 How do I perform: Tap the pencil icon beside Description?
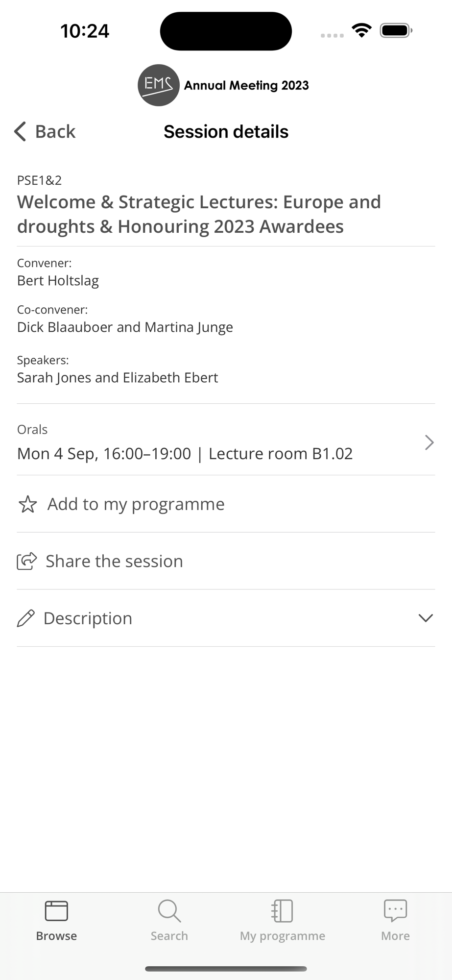pyautogui.click(x=26, y=618)
